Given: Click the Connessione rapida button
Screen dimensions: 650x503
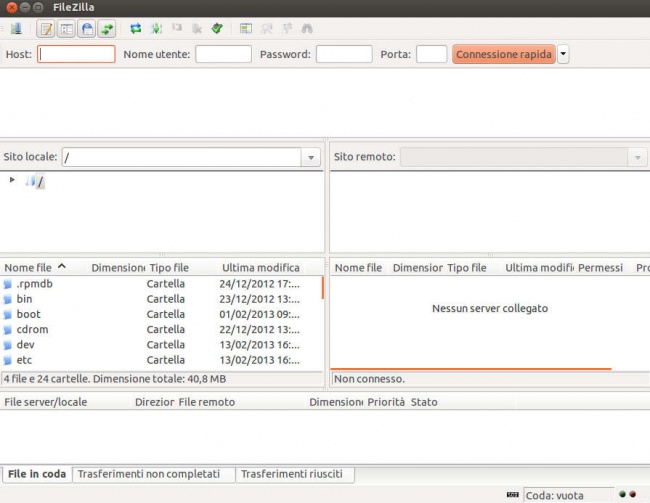Looking at the screenshot, I should point(504,54).
